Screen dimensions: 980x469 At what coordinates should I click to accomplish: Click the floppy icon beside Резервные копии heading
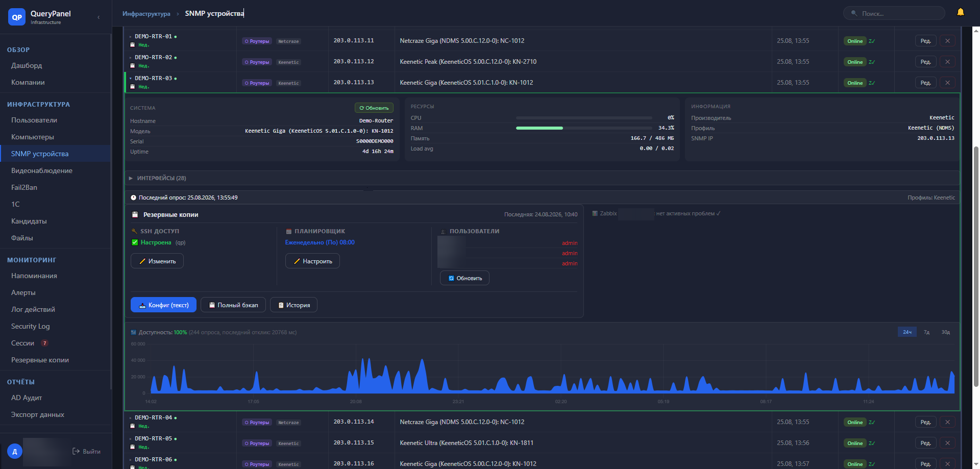(135, 215)
